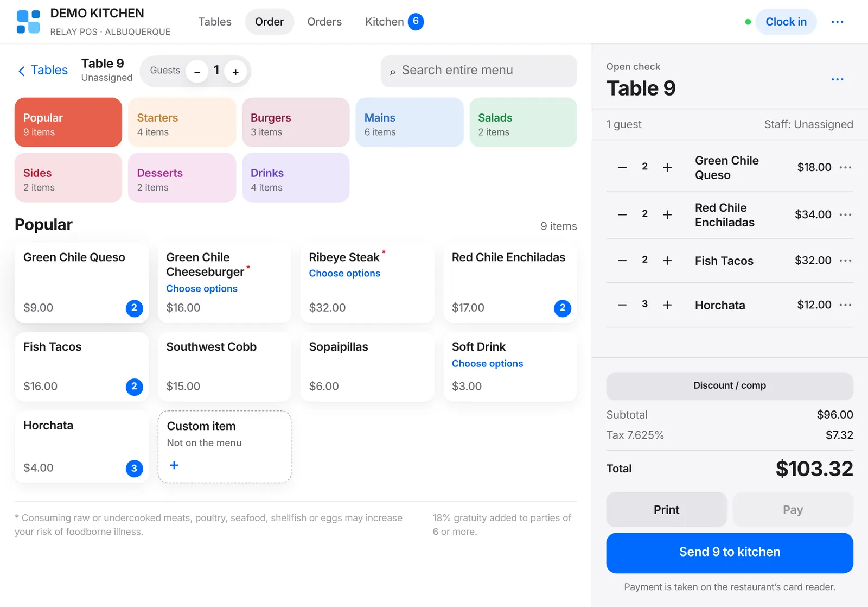Reduce Red Chile Enchiladas quantity in check
The image size is (868, 607).
[x=622, y=214]
